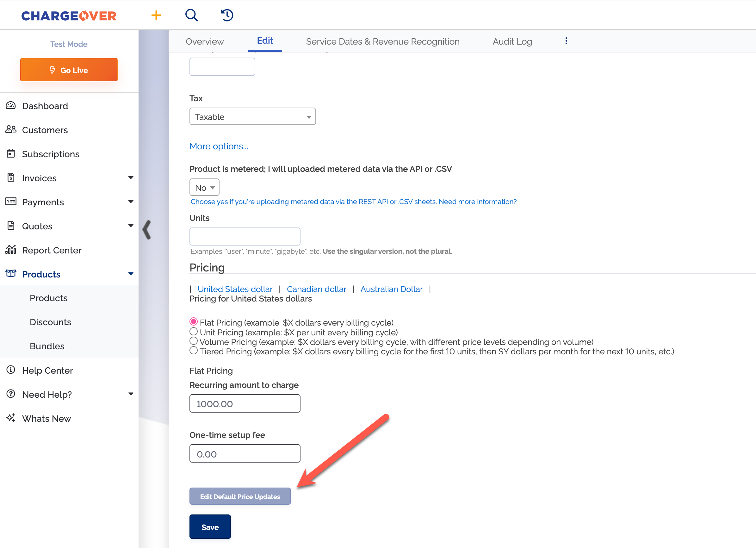Screen dimensions: 756x548
Task: Open the metered product No dropdown
Action: click(x=204, y=188)
